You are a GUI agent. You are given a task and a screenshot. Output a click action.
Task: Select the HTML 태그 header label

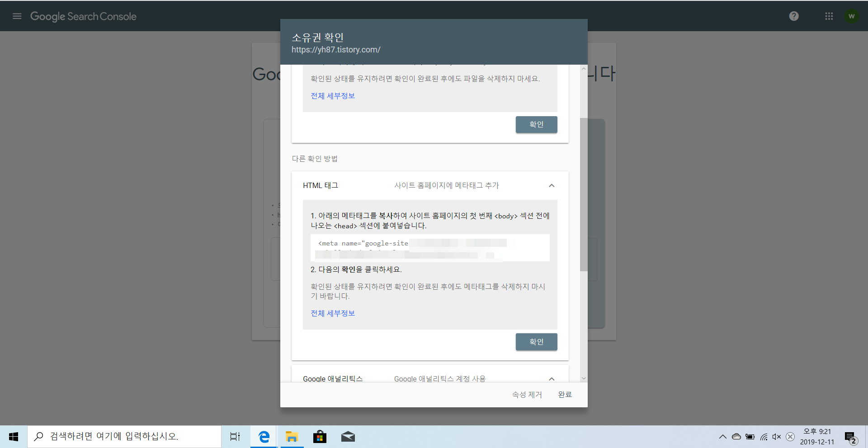321,185
